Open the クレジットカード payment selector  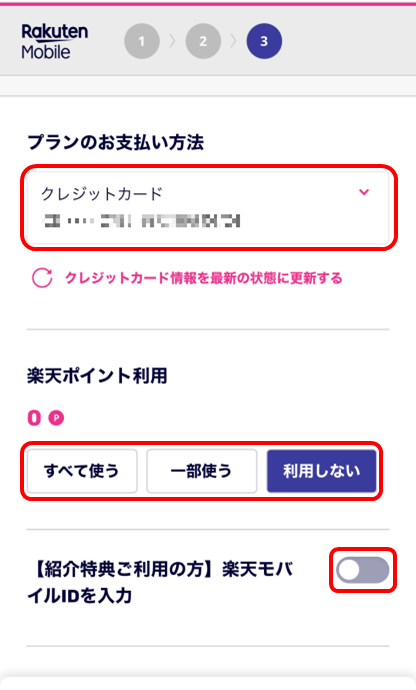[x=208, y=207]
